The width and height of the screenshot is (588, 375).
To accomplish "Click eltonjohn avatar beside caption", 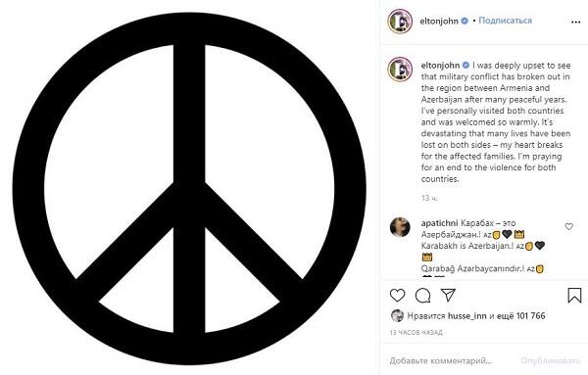I will tap(400, 69).
